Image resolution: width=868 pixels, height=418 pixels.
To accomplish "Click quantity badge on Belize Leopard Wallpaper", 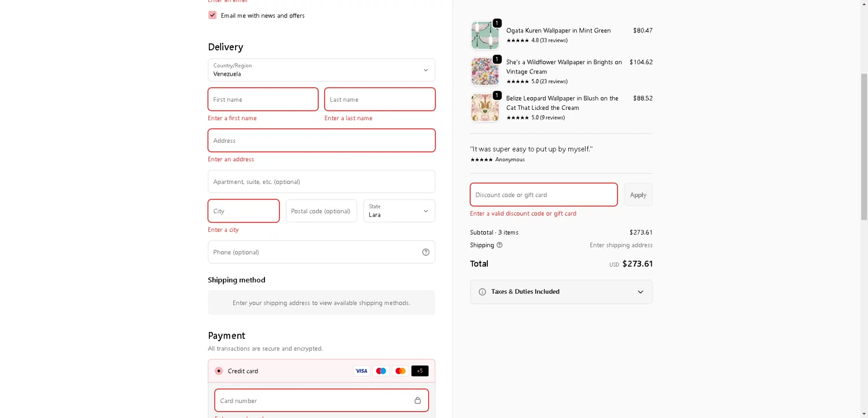I will [497, 95].
